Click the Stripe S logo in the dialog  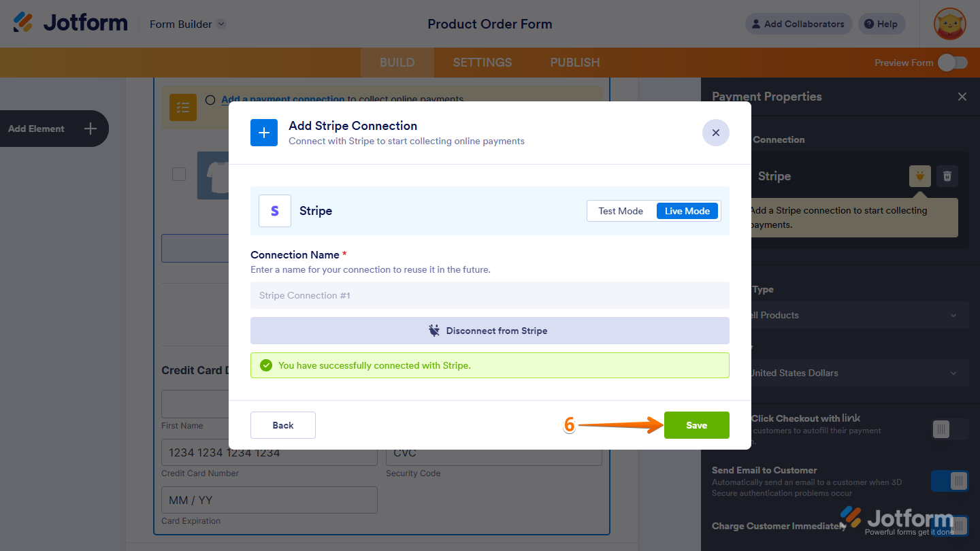pyautogui.click(x=275, y=211)
